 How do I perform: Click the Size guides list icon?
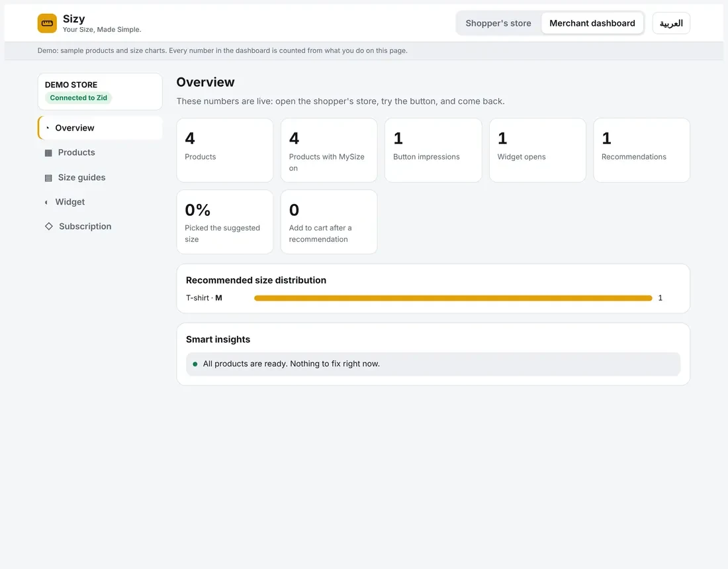[x=48, y=178]
